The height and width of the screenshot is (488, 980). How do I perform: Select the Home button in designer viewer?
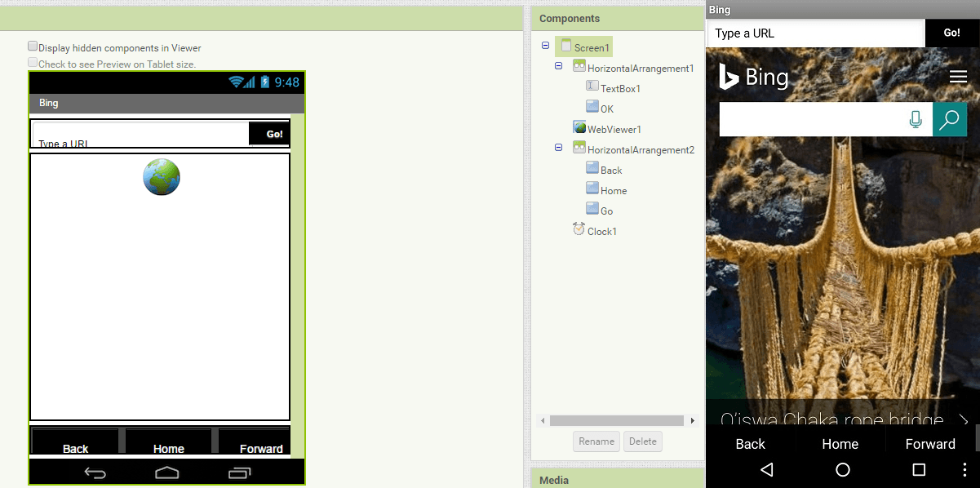[x=168, y=441]
